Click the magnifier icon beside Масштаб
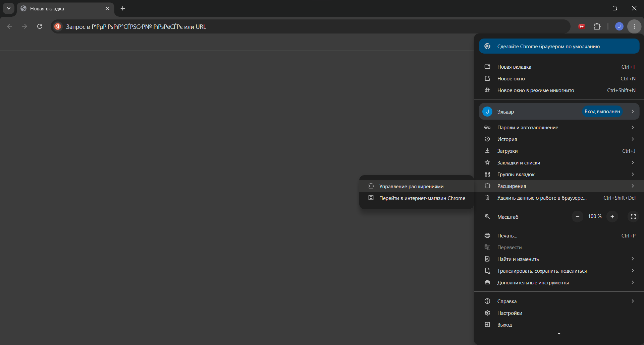The image size is (644, 345). 487,217
